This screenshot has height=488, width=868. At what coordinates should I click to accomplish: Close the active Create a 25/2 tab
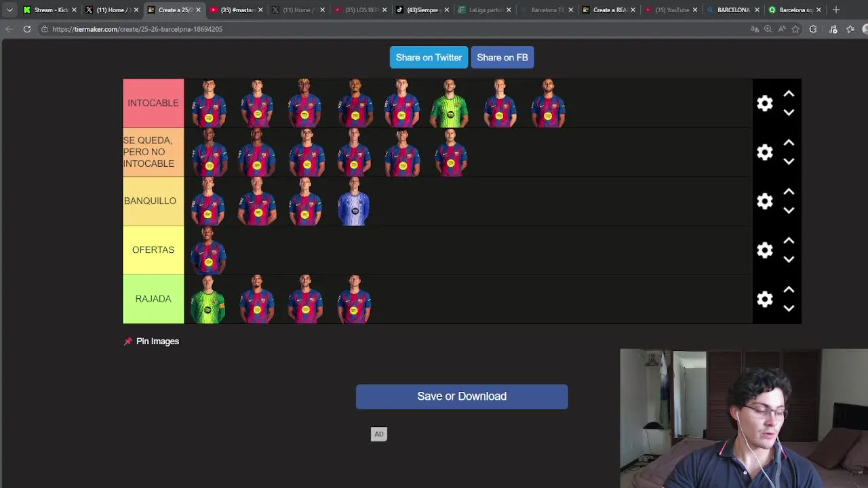[x=198, y=9]
